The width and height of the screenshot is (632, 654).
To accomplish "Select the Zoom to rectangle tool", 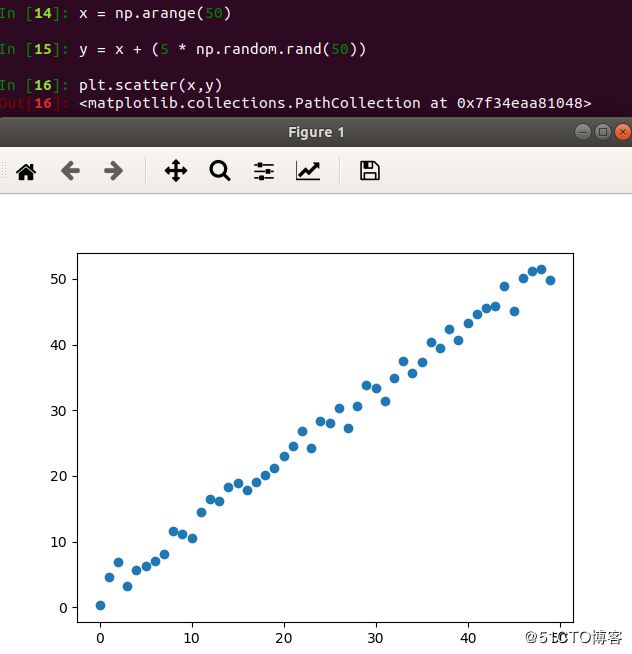I will click(x=220, y=171).
